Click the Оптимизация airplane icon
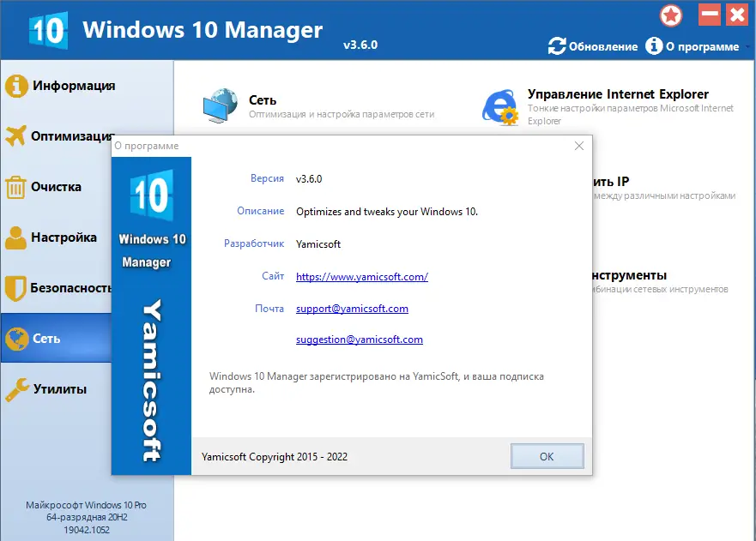Image resolution: width=756 pixels, height=541 pixels. pyautogui.click(x=15, y=135)
